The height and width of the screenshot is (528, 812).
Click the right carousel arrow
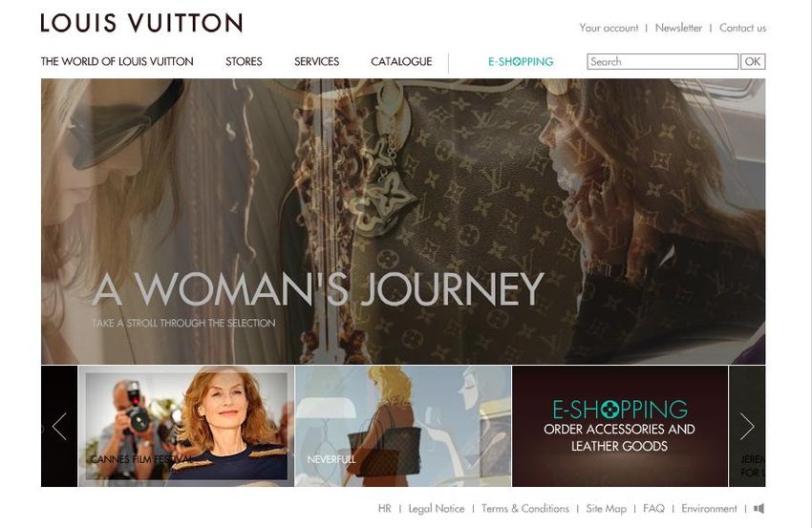747,426
